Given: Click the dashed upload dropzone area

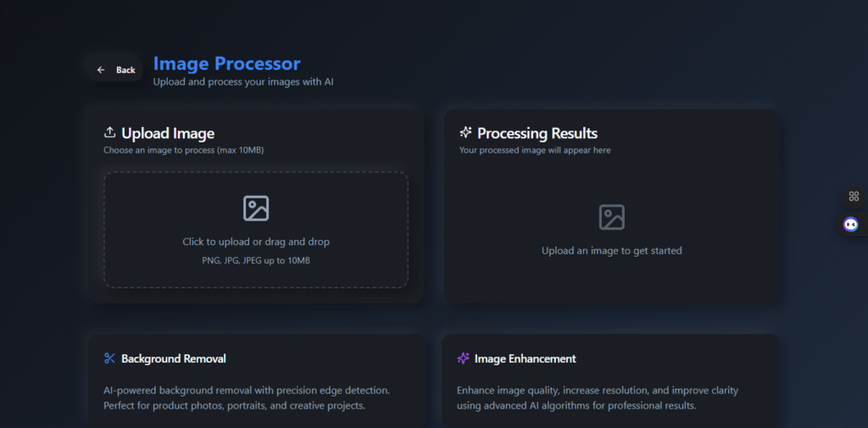Looking at the screenshot, I should (256, 230).
